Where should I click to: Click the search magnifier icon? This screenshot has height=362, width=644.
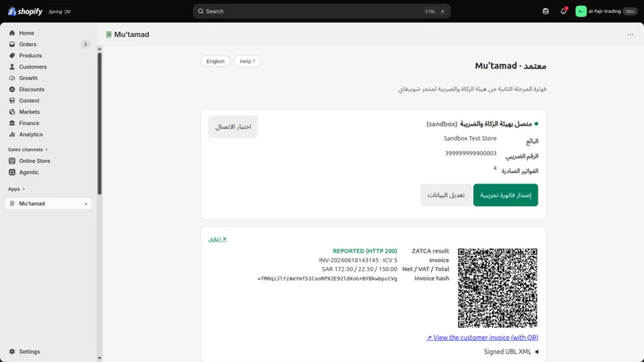coord(200,11)
